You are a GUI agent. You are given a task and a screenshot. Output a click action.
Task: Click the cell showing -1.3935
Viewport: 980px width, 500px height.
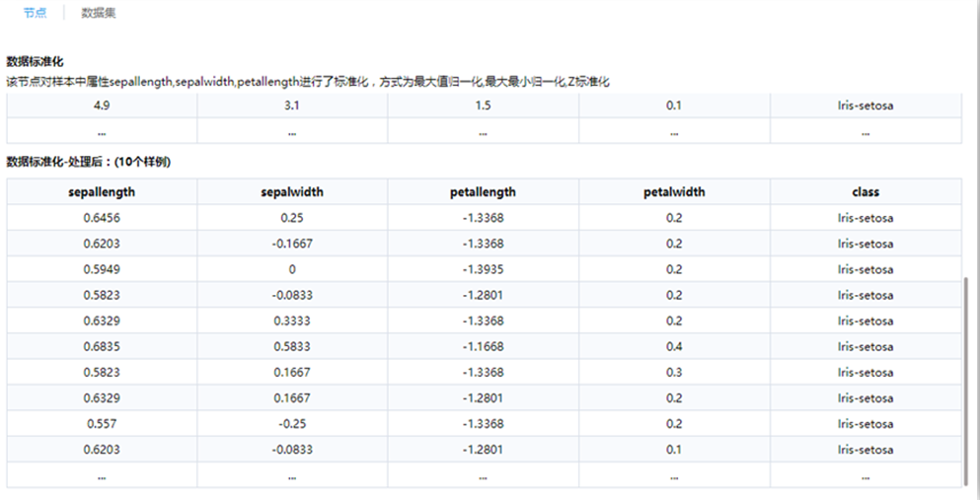[x=482, y=269]
